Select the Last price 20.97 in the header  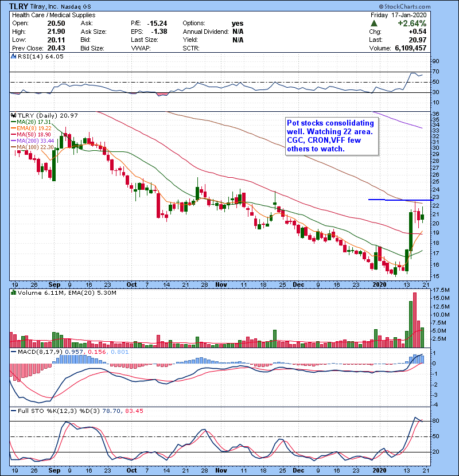point(418,40)
